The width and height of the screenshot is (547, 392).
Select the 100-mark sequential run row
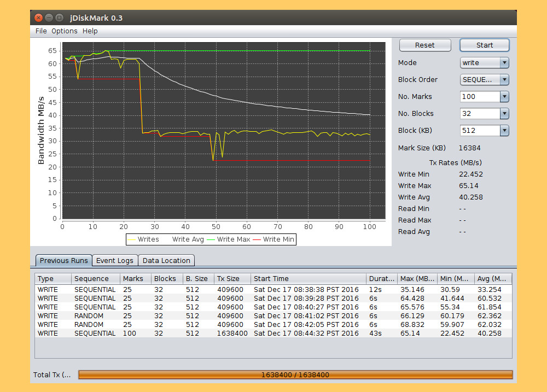(x=219, y=334)
